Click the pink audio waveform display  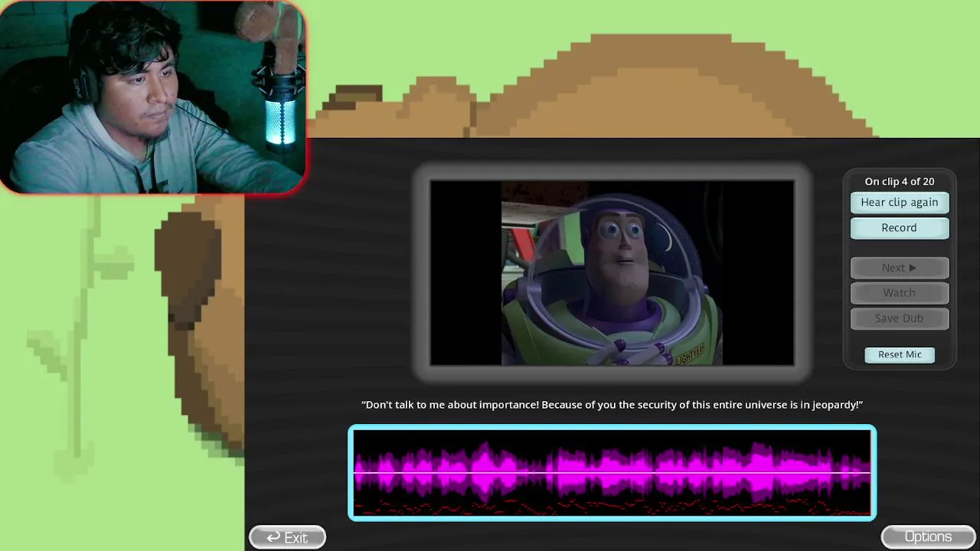pyautogui.click(x=612, y=473)
